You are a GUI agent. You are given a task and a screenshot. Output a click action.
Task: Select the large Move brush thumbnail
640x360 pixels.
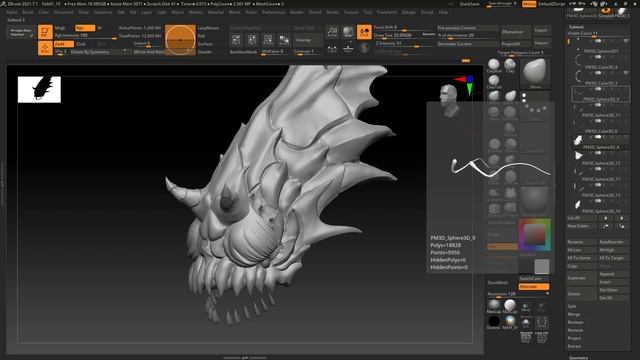click(x=535, y=73)
